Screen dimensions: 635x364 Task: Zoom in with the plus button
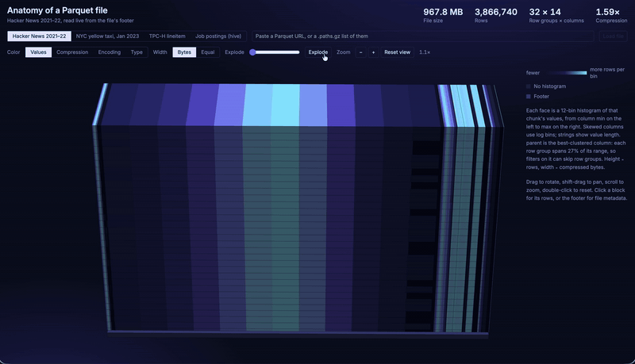(373, 52)
